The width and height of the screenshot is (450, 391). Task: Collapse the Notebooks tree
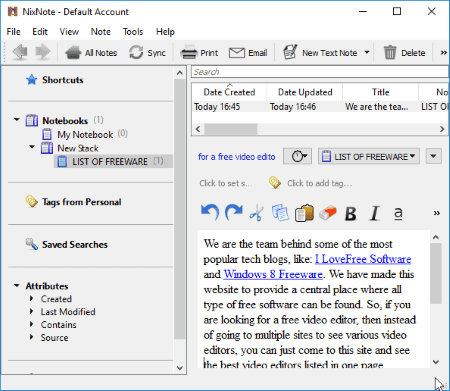[x=17, y=119]
